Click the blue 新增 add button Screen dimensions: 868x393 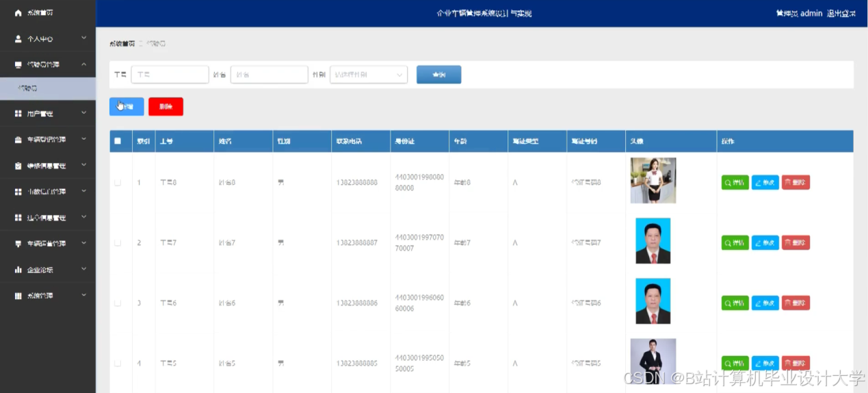[x=127, y=106]
